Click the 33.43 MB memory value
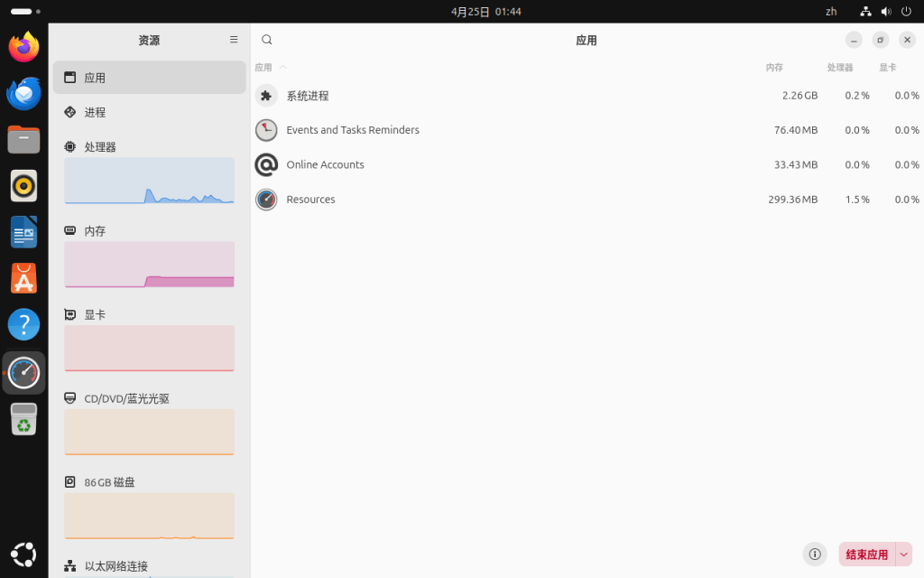The height and width of the screenshot is (578, 924). coord(796,164)
